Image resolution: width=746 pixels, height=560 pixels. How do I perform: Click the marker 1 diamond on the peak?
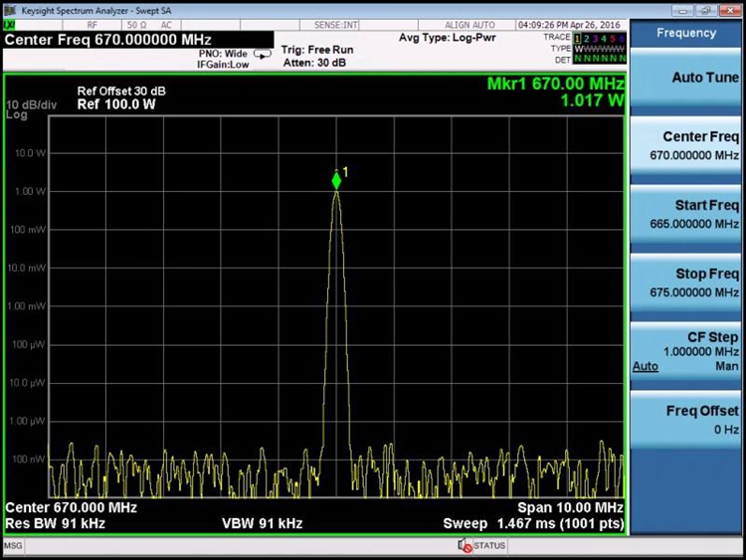coord(336,180)
